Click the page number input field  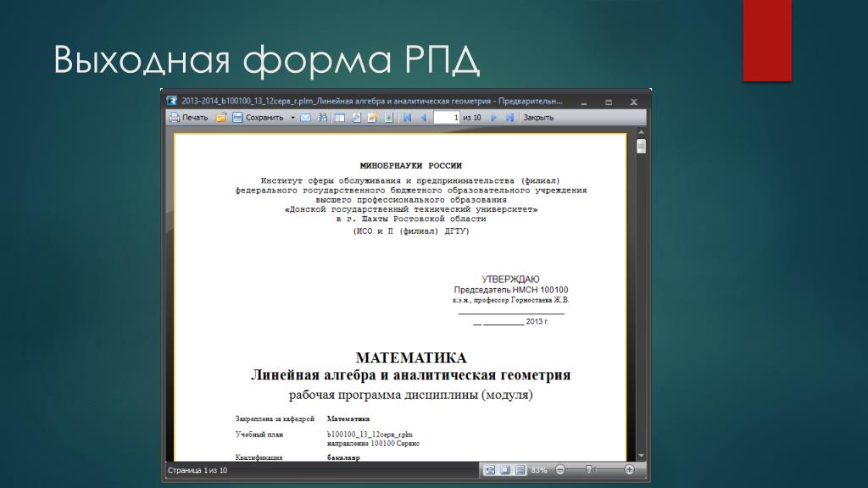[x=447, y=117]
